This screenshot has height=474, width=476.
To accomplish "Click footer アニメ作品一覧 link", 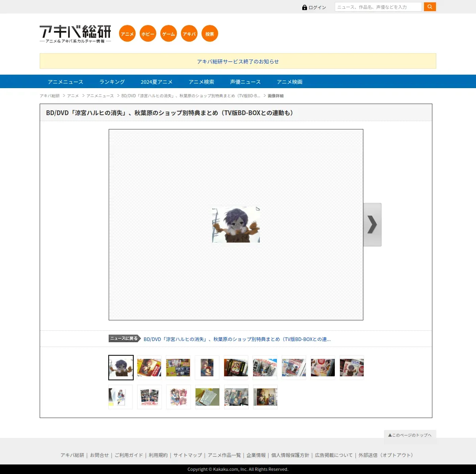I will (224, 455).
